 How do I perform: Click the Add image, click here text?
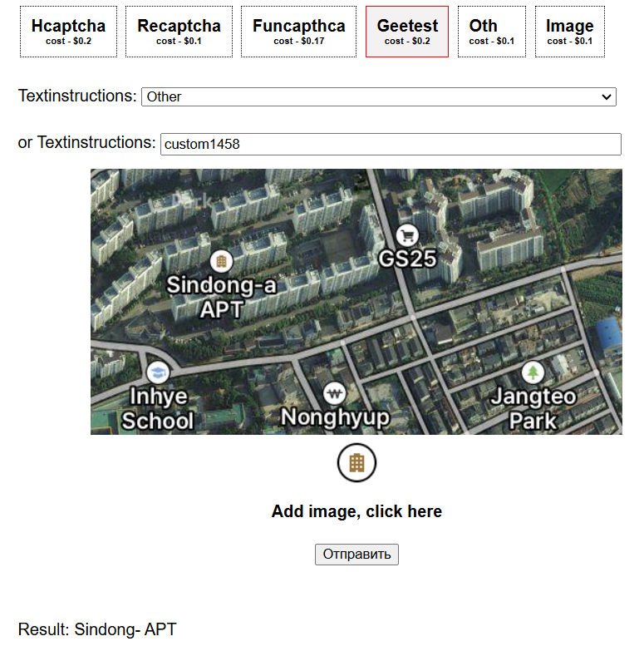coord(356,511)
